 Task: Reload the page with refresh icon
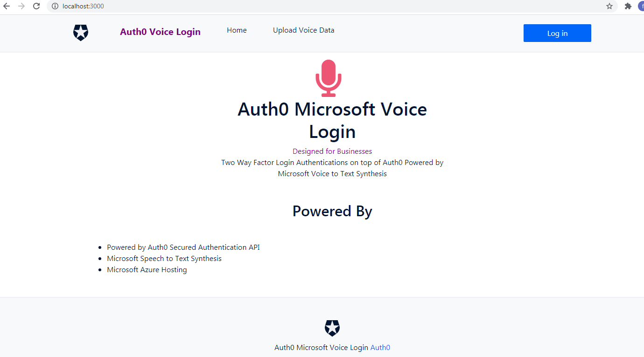36,6
